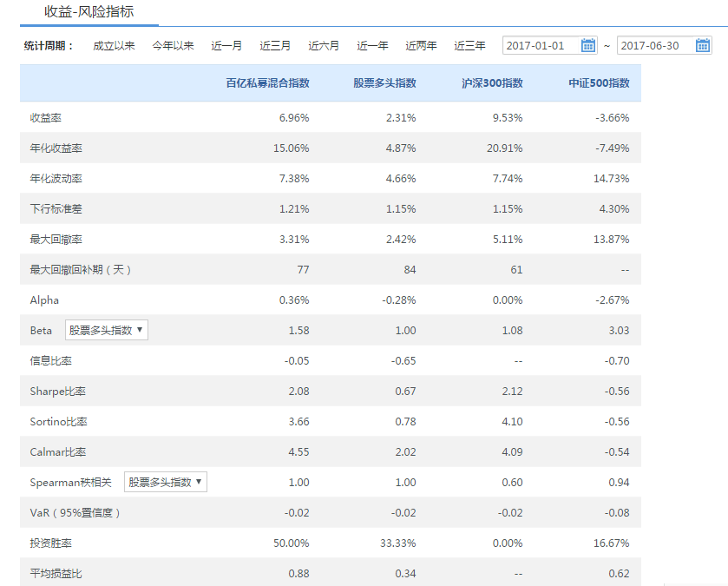Click the 沪深300指数 column header

(492, 83)
